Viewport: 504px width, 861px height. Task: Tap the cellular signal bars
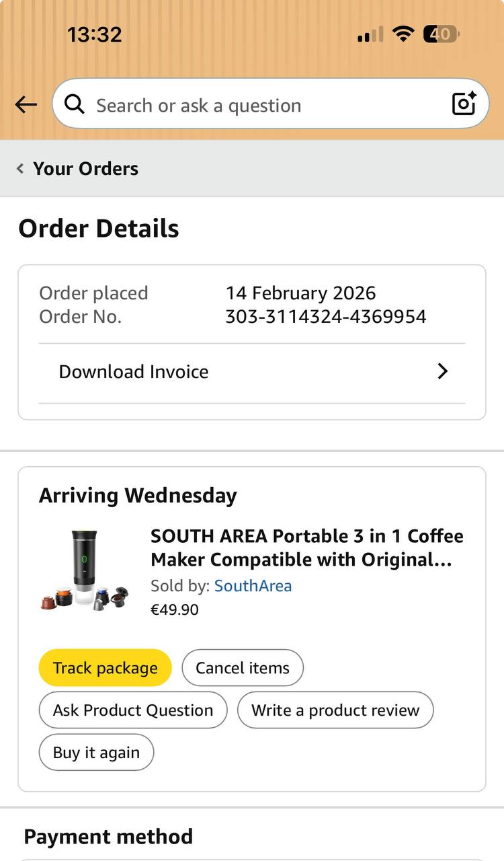click(370, 34)
